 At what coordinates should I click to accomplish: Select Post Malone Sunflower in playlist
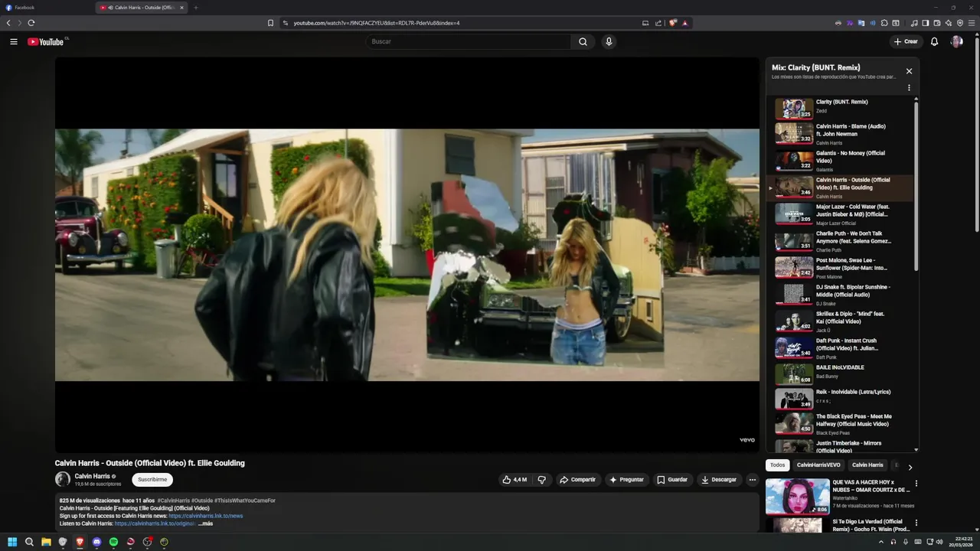(x=840, y=268)
